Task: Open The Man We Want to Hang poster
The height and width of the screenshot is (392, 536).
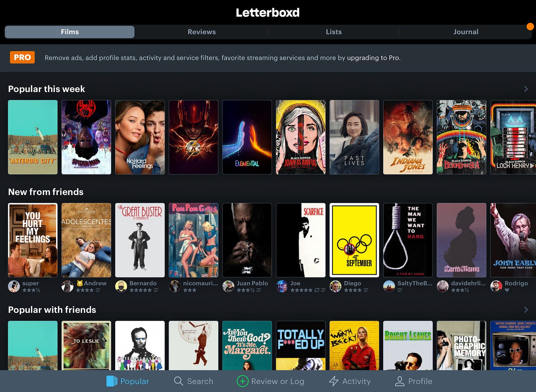Action: click(408, 240)
